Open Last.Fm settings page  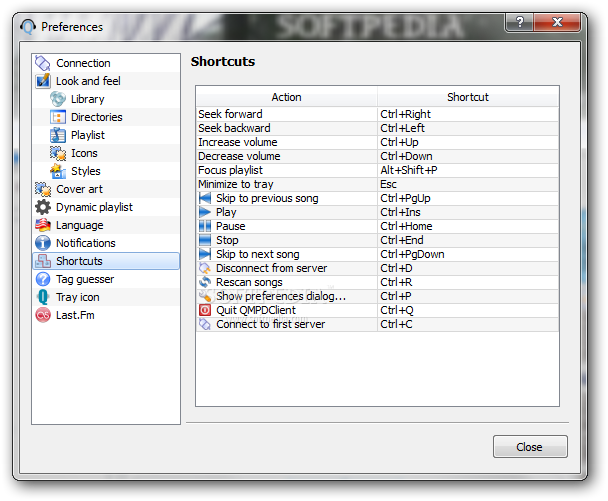(x=106, y=315)
